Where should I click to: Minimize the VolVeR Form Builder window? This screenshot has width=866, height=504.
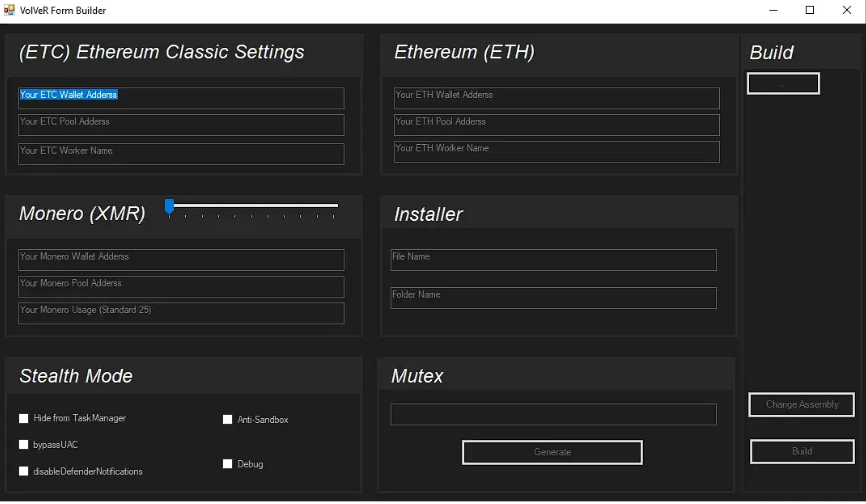(x=773, y=10)
